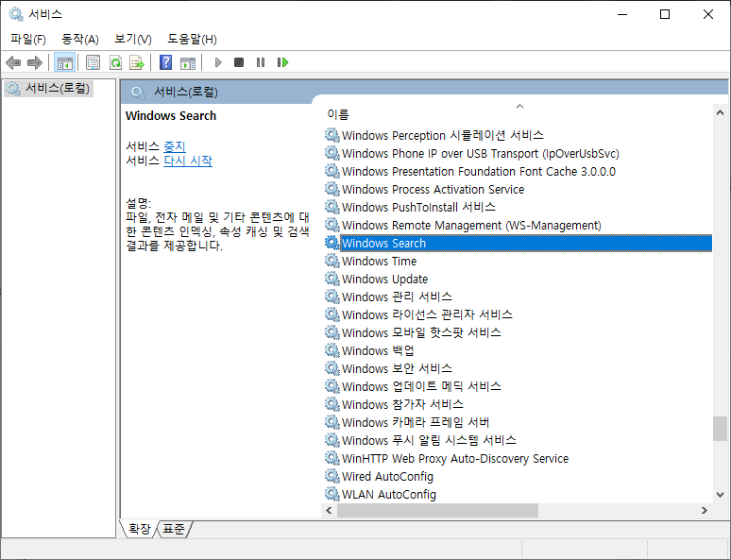Open the 도움말(H) menu
The image size is (731, 560).
[x=192, y=39]
